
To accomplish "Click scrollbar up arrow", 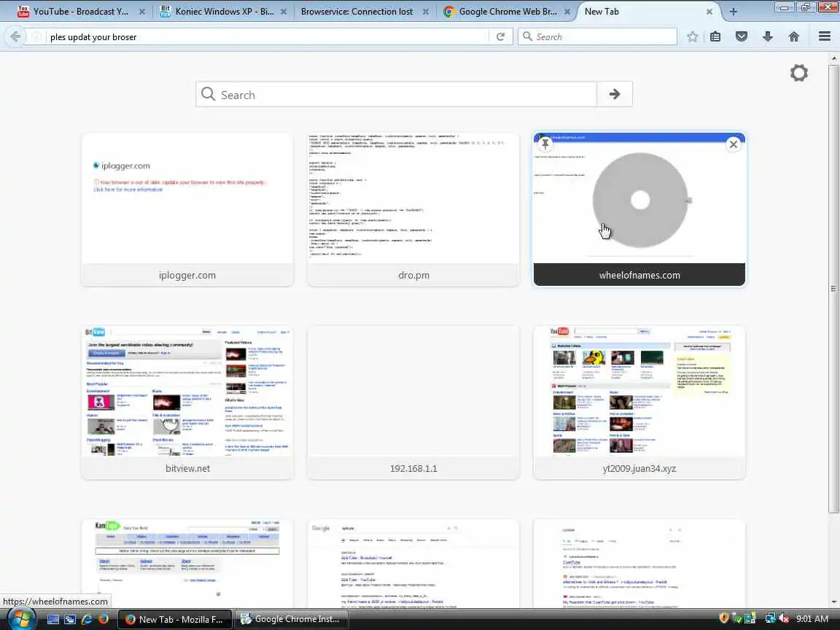I will (x=833, y=58).
